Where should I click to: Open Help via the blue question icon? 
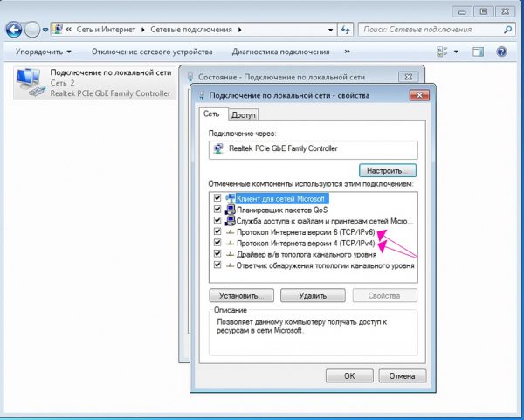click(x=501, y=52)
